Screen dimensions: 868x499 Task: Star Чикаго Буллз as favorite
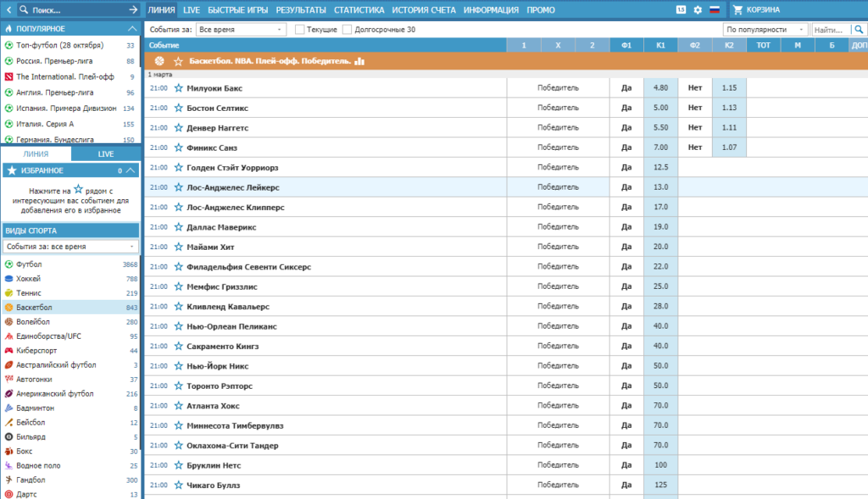[x=178, y=485]
